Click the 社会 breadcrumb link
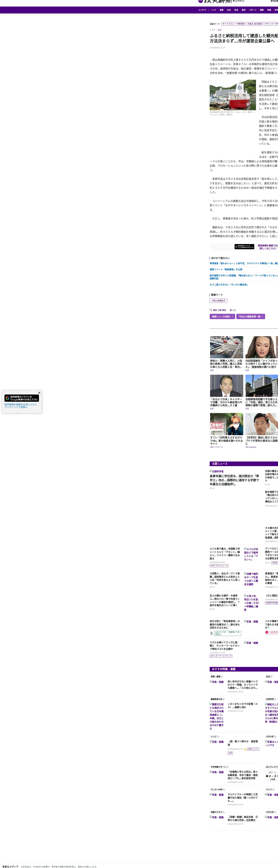The width and height of the screenshot is (278, 868). click(220, 30)
